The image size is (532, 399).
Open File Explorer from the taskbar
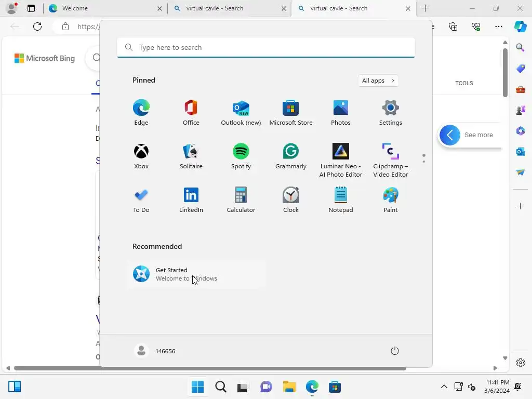[289, 387]
